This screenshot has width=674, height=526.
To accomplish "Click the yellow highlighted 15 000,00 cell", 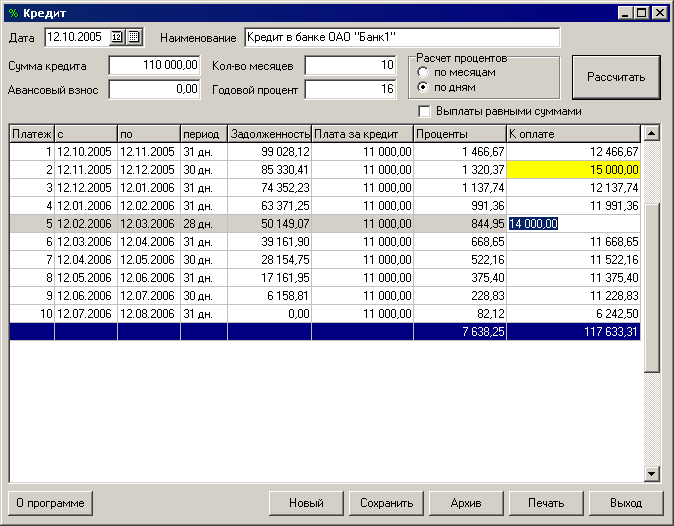I will click(x=573, y=170).
